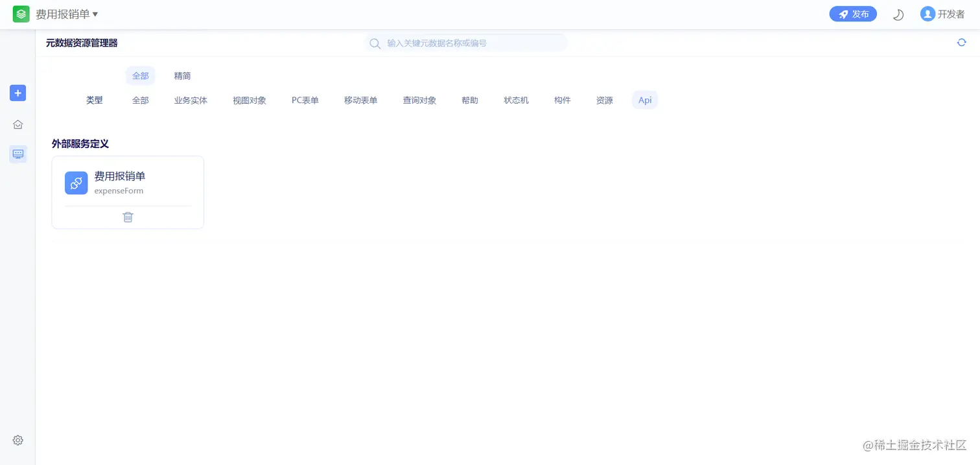Select the metadata manager panel icon in sidebar
Screen dimensions: 980x465
[17, 154]
